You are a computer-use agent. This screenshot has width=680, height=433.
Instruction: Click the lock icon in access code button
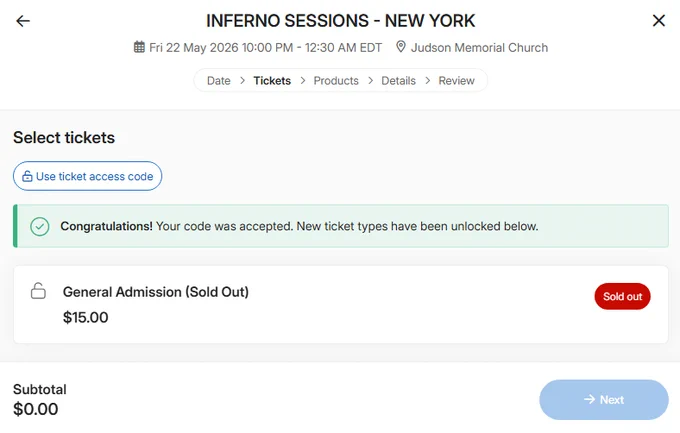tap(27, 176)
